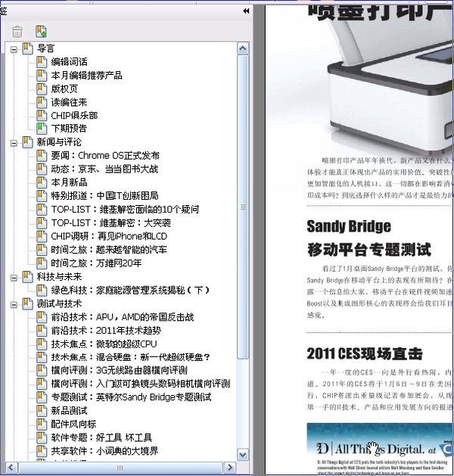Image resolution: width=454 pixels, height=476 pixels.
Task: Select the 新品测试 bookmark
Action: 69,411
